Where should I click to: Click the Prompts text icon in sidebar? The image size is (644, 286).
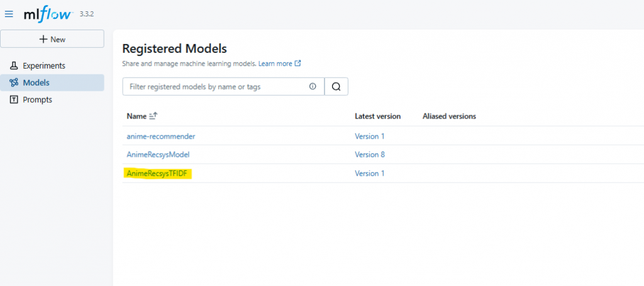click(x=14, y=100)
